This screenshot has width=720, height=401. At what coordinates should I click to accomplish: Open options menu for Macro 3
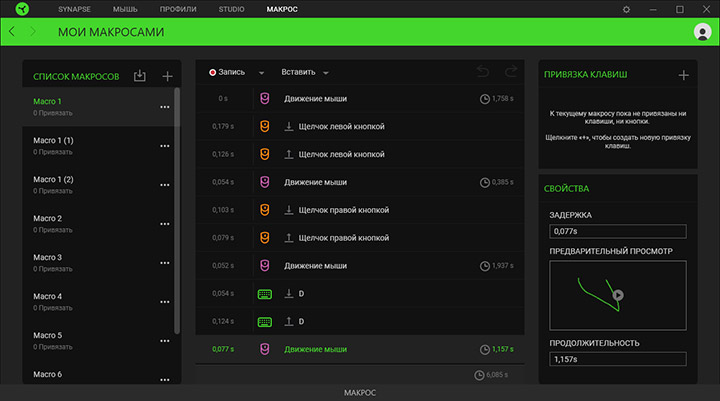[165, 263]
